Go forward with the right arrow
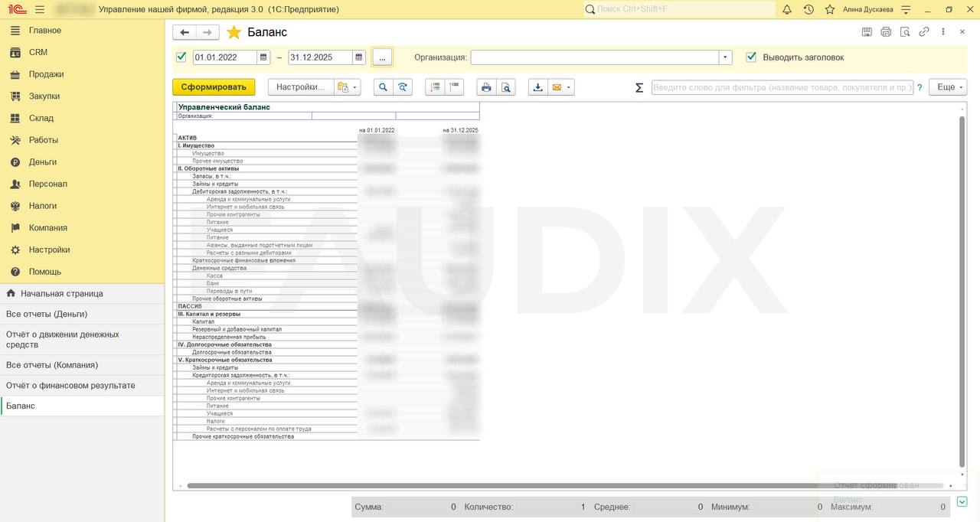Image resolution: width=980 pixels, height=522 pixels. click(x=207, y=32)
